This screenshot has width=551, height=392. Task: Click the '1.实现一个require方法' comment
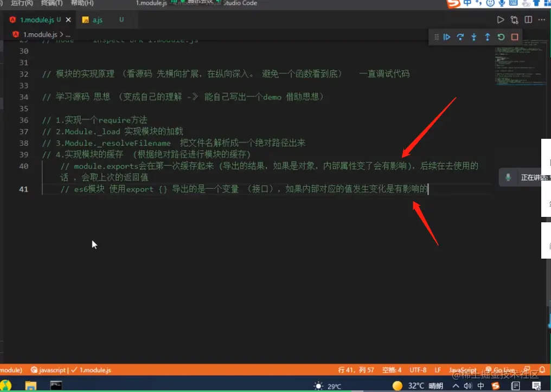point(94,120)
